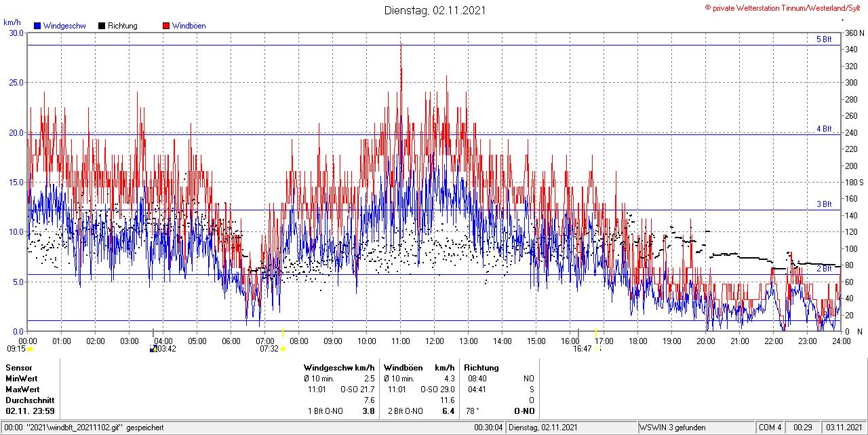This screenshot has height=435, width=868.
Task: Click the 09:15 time label below axis
Action: (16, 349)
